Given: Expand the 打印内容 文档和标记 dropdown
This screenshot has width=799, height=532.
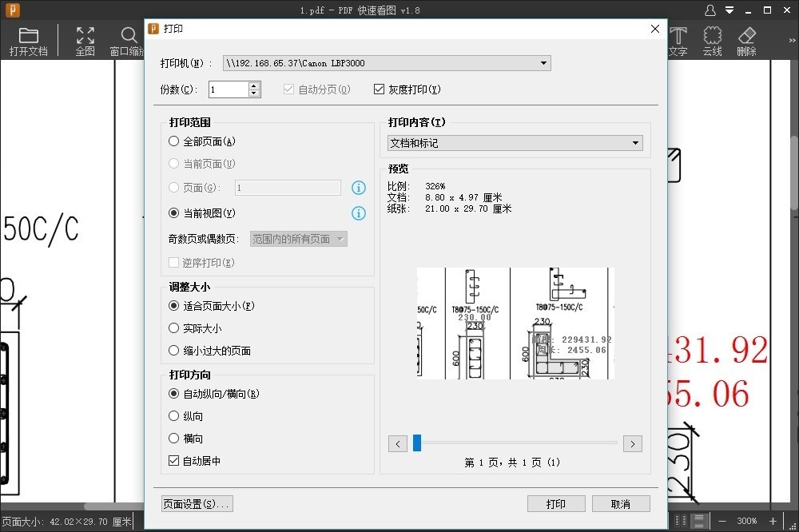Looking at the screenshot, I should coord(636,143).
